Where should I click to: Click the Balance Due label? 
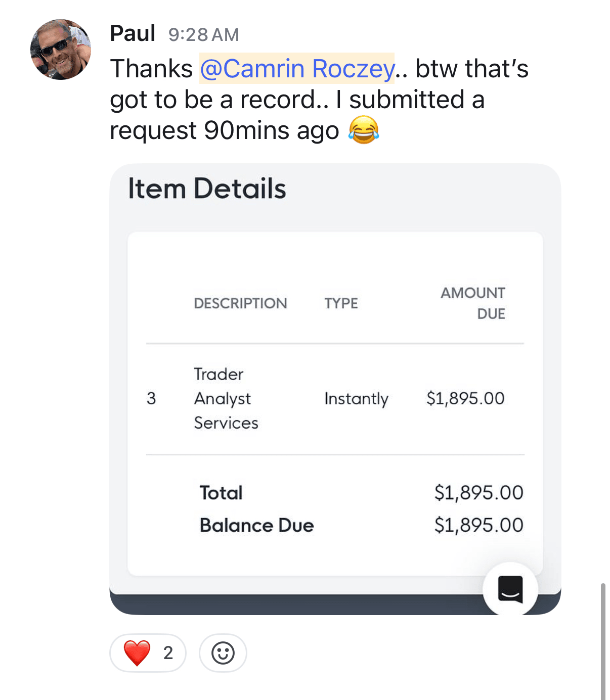pyautogui.click(x=256, y=525)
